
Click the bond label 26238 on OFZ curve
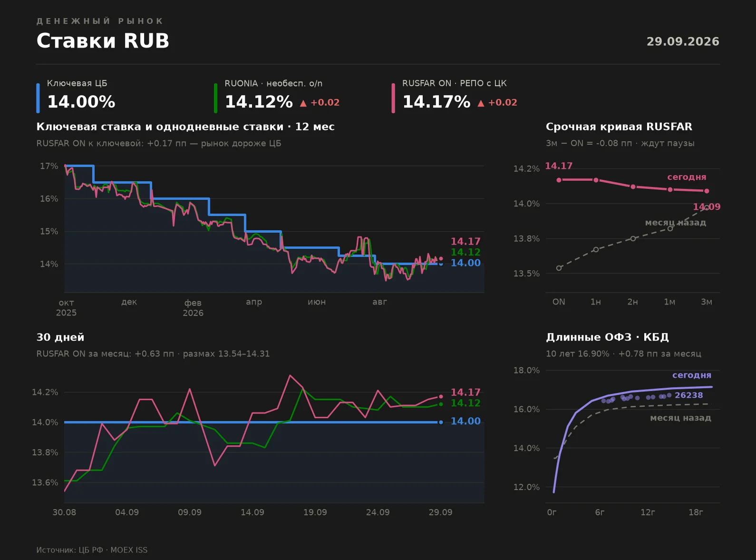pyautogui.click(x=688, y=395)
